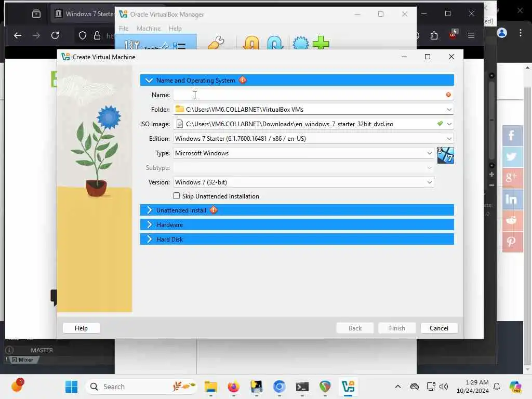
Task: Click the taskbar Search box
Action: click(141, 387)
